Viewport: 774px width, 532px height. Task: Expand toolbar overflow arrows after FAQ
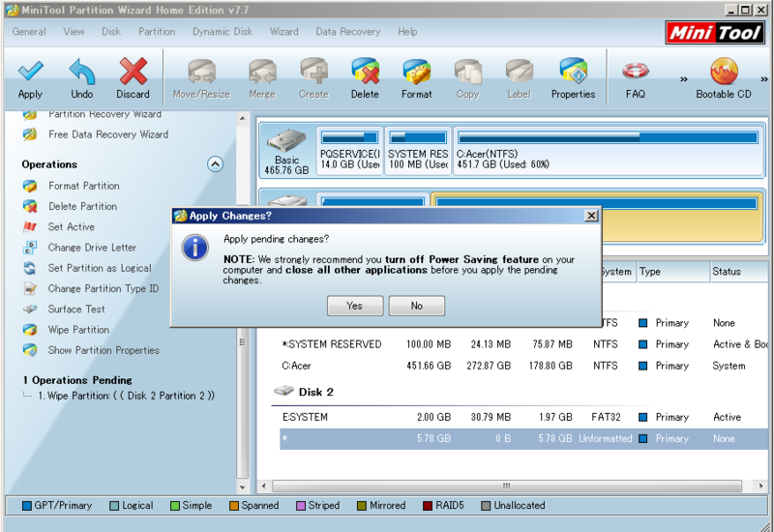click(684, 79)
